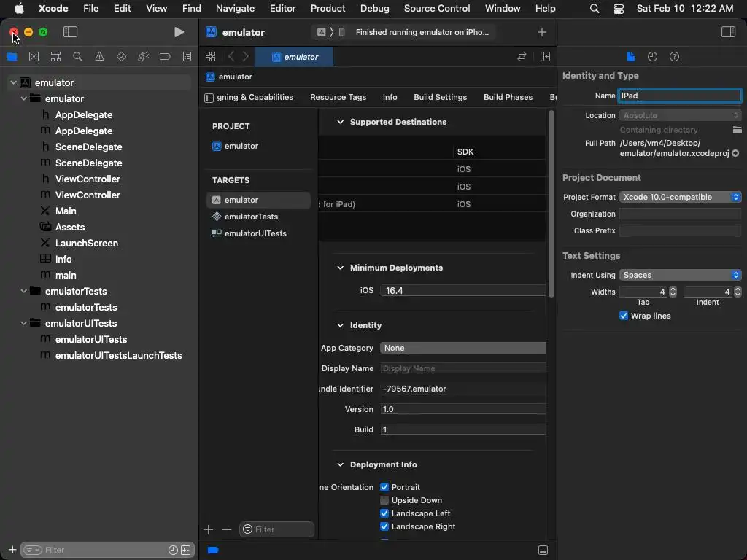The height and width of the screenshot is (560, 747).
Task: Click the editor review changes arrows icon
Action: coord(522,57)
